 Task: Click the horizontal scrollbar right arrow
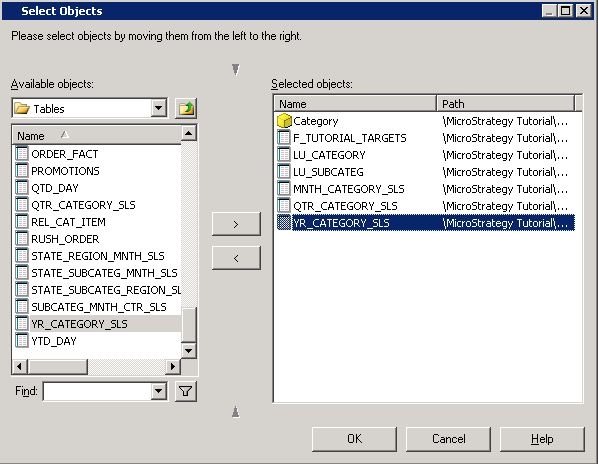click(173, 367)
